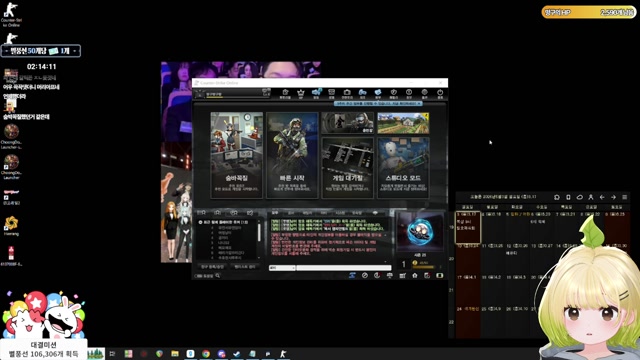This screenshot has height=360, width=640.
Task: Select the highlighted first date cell in calendar
Action: tap(468, 227)
